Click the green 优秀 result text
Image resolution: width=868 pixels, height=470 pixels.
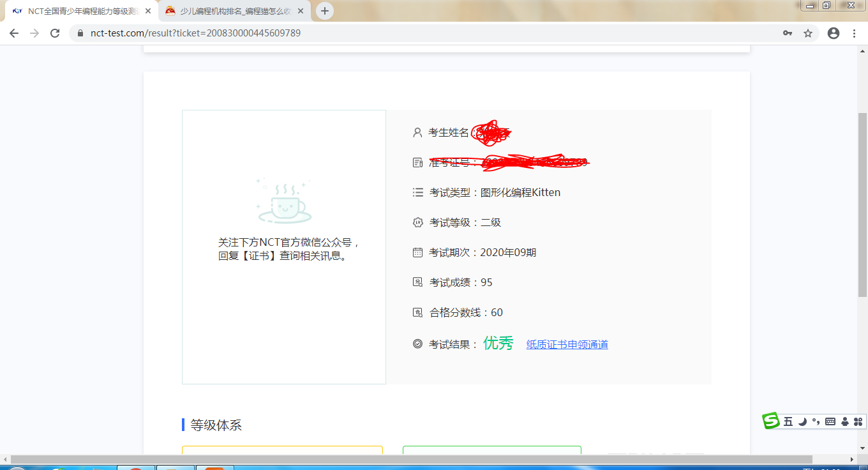coord(498,344)
